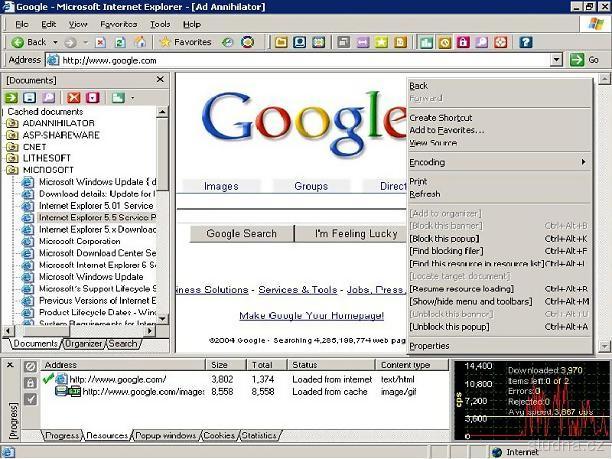Open the Help menu

point(192,24)
